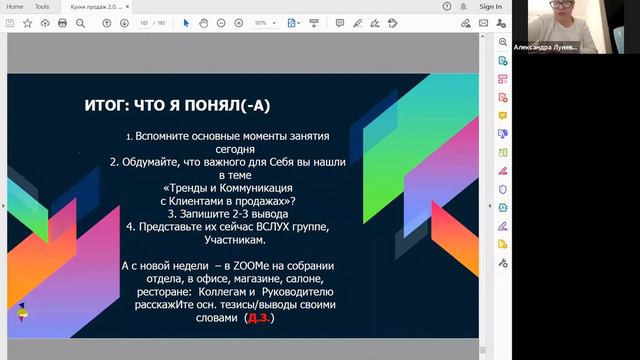640x360 pixels.
Task: Click the stamp tool icon
Action: point(393,23)
